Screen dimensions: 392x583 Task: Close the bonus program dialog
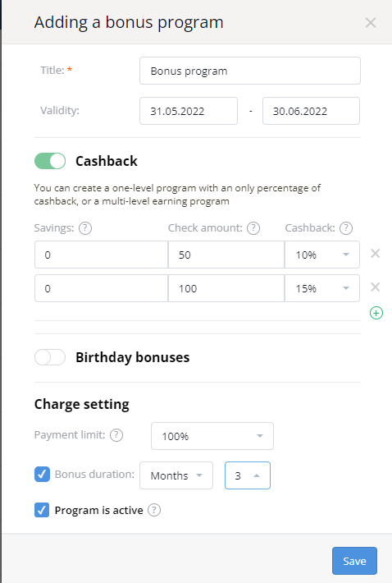pos(371,23)
